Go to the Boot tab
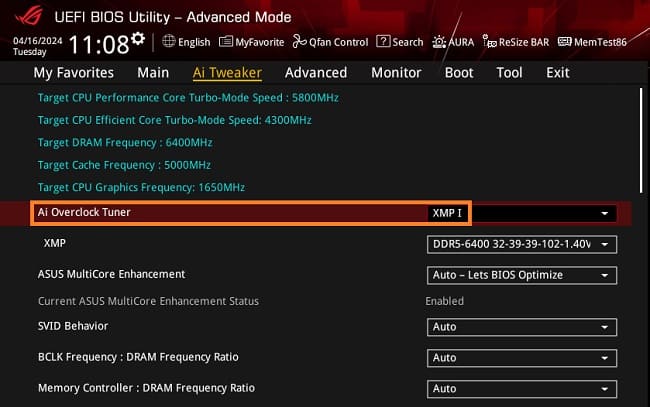The width and height of the screenshot is (650, 407). (x=459, y=73)
